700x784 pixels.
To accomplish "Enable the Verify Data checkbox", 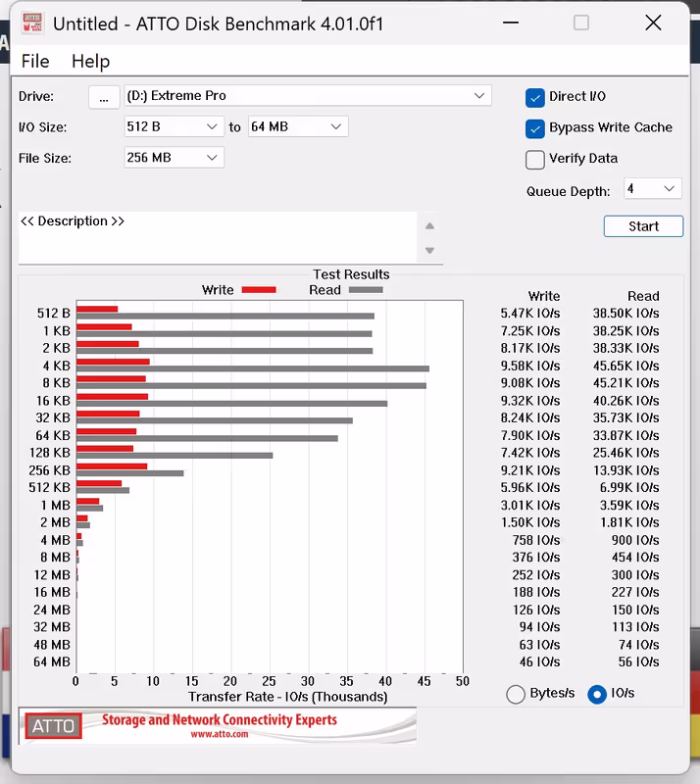I will (x=535, y=159).
